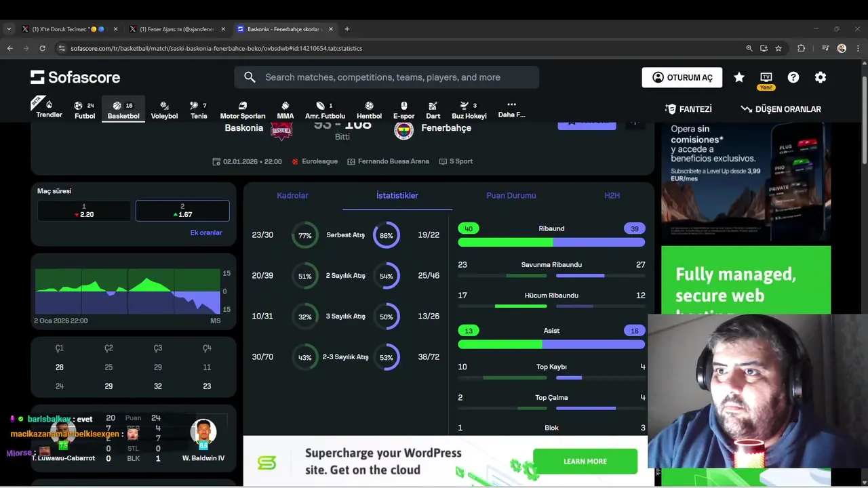Focus the Search matches input field

point(387,77)
